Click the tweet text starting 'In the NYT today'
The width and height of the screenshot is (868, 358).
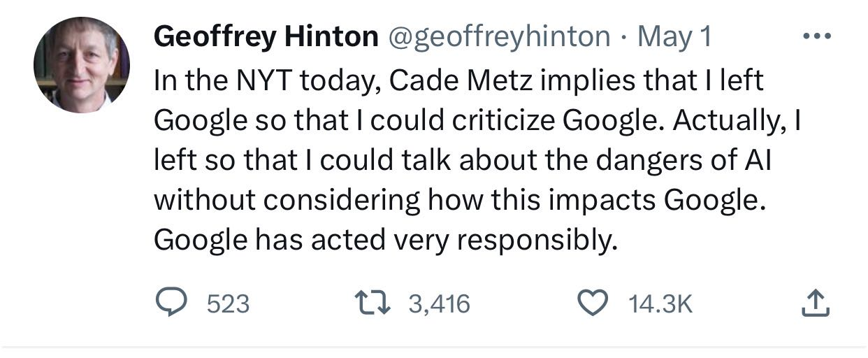point(479,160)
